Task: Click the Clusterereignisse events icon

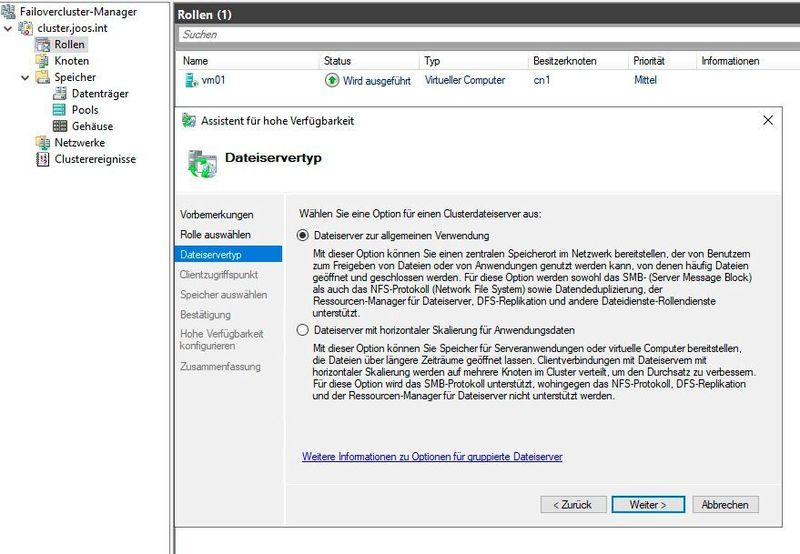Action: (42, 159)
